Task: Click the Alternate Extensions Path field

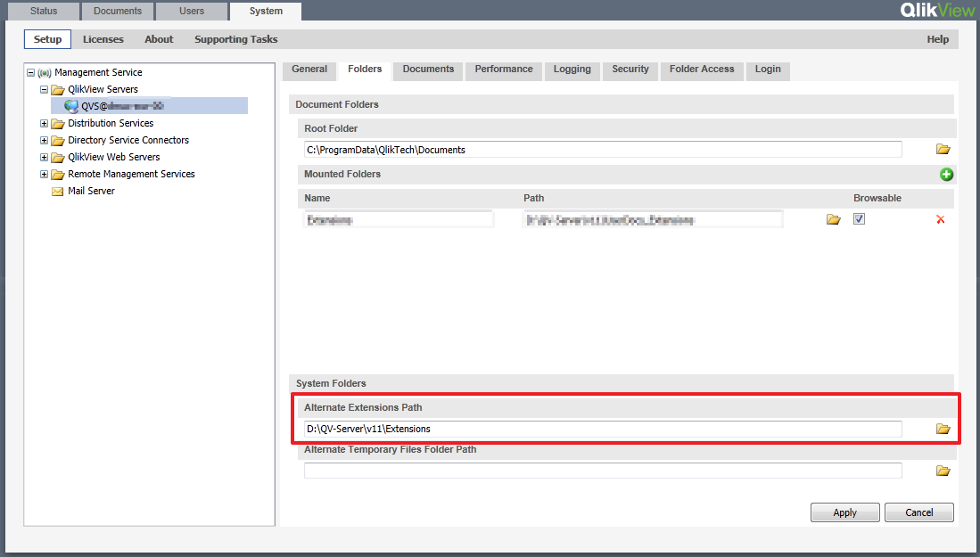Action: point(603,429)
